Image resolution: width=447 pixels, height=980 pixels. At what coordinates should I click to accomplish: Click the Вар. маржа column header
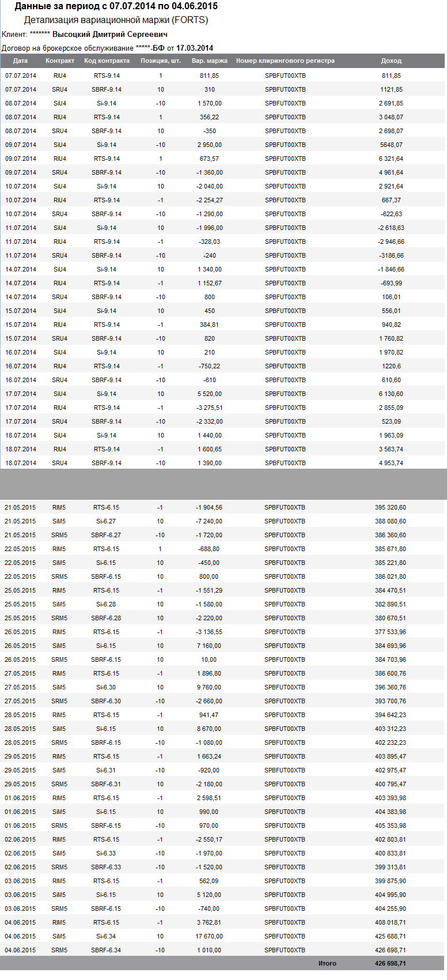click(210, 61)
